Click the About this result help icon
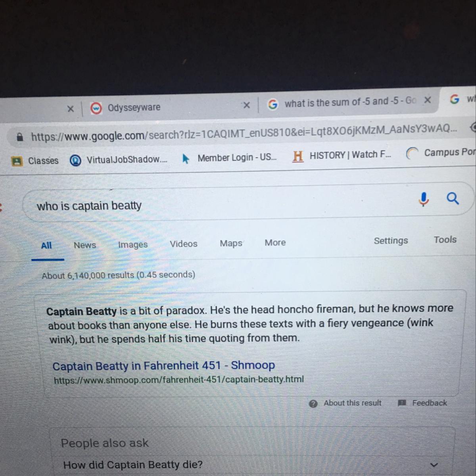Image resolution: width=476 pixels, height=476 pixels. pos(313,404)
